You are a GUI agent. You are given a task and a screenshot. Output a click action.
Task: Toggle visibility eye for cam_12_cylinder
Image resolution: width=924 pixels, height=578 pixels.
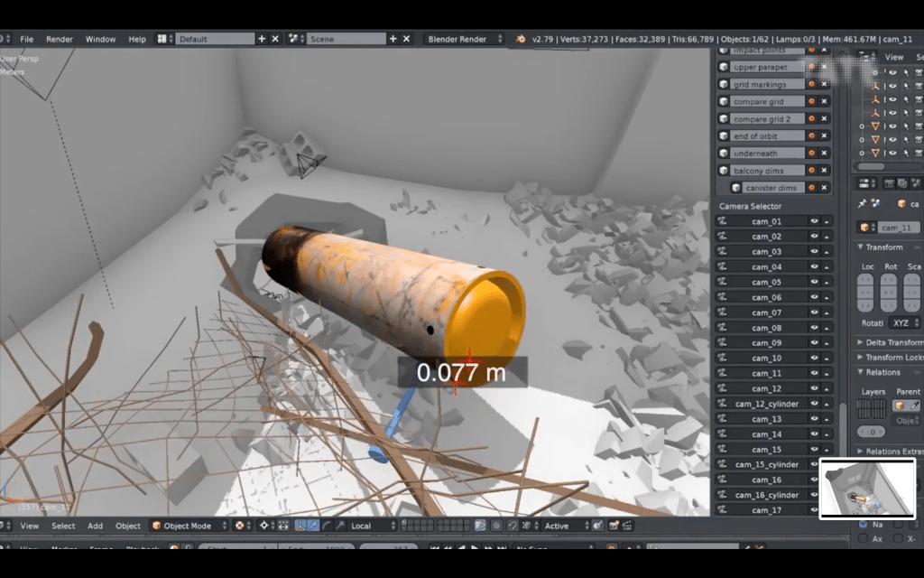(814, 404)
